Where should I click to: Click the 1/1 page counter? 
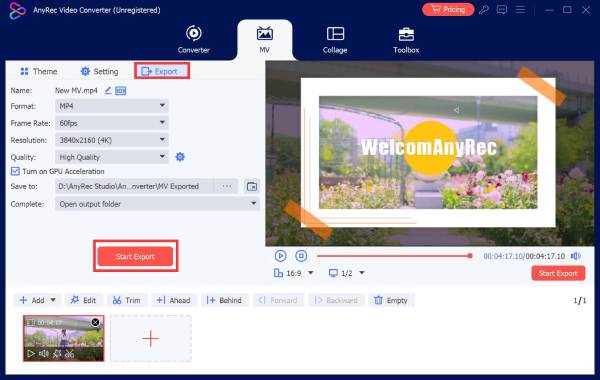point(580,300)
